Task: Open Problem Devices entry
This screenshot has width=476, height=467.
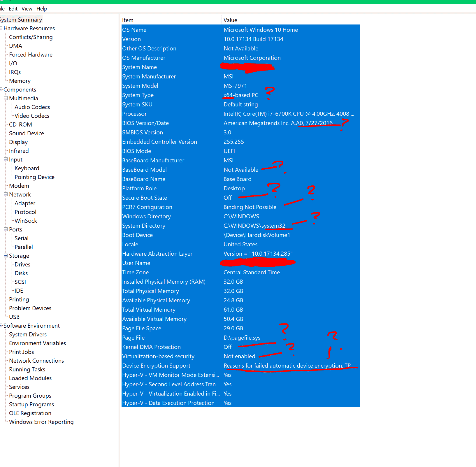Action: click(x=30, y=308)
